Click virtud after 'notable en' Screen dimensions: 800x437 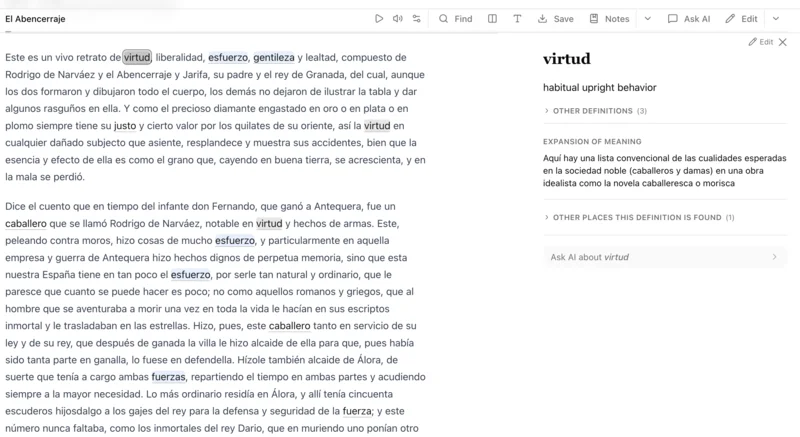(x=269, y=223)
